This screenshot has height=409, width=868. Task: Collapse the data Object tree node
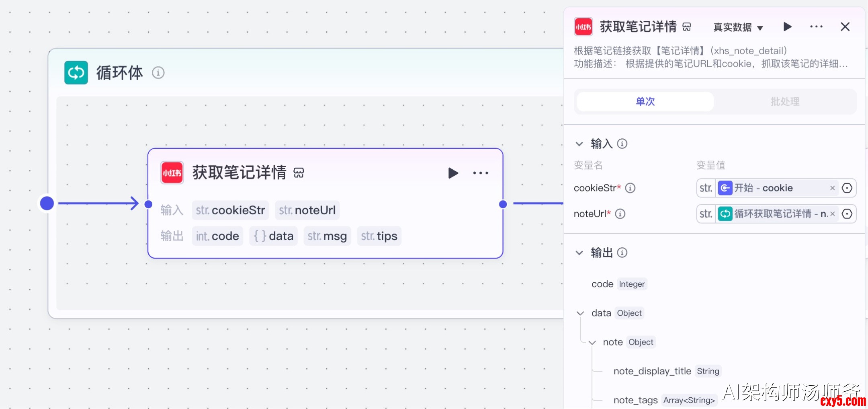click(x=580, y=313)
